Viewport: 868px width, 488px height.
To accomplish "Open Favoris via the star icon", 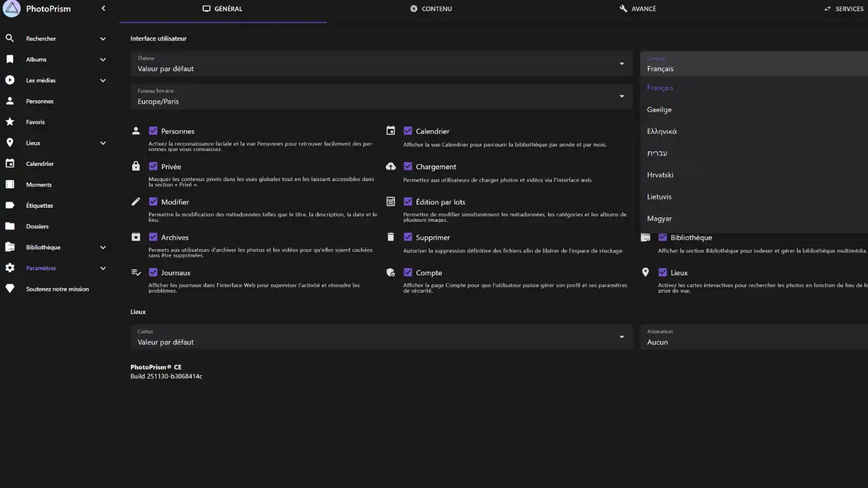I will click(10, 122).
